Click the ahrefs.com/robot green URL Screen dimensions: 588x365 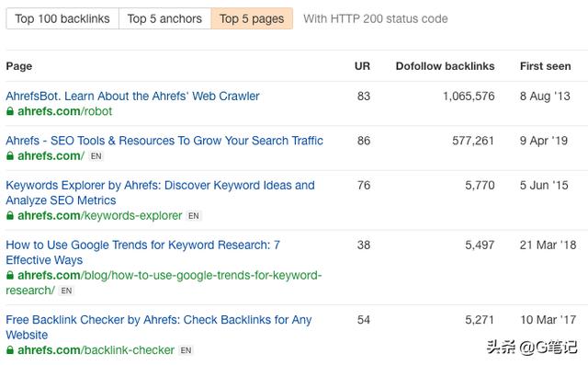tap(64, 111)
